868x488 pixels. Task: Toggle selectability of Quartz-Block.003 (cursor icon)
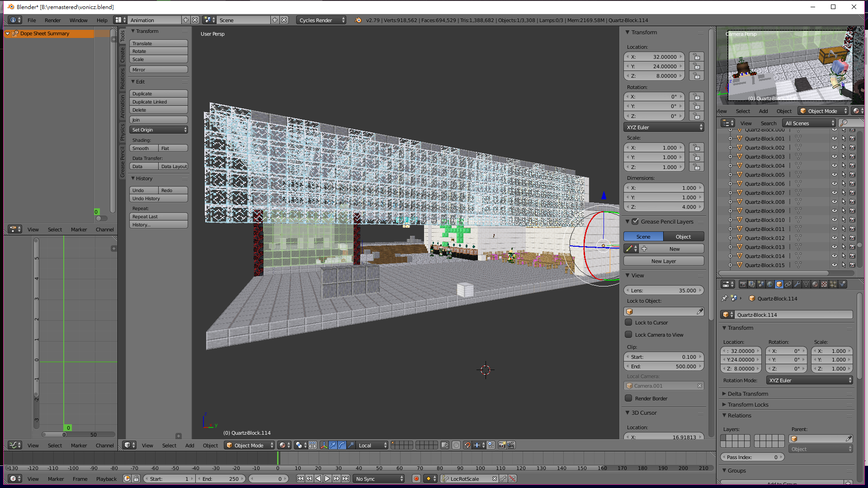click(844, 157)
